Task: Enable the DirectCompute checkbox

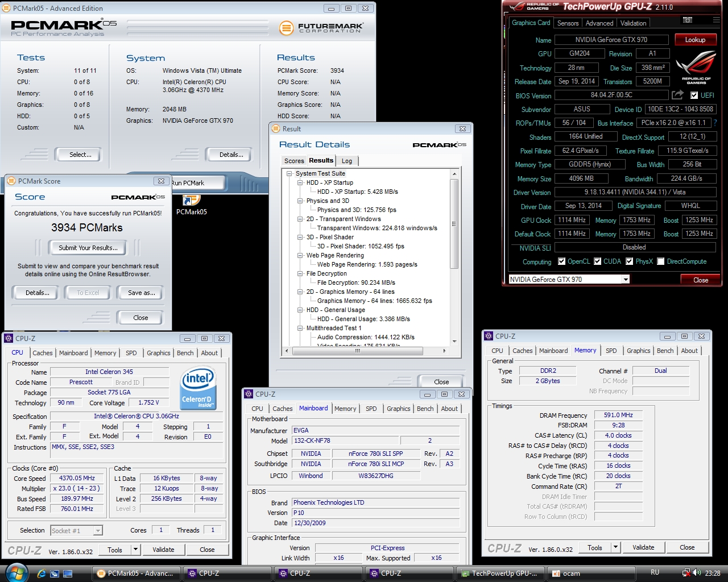Action: click(660, 261)
